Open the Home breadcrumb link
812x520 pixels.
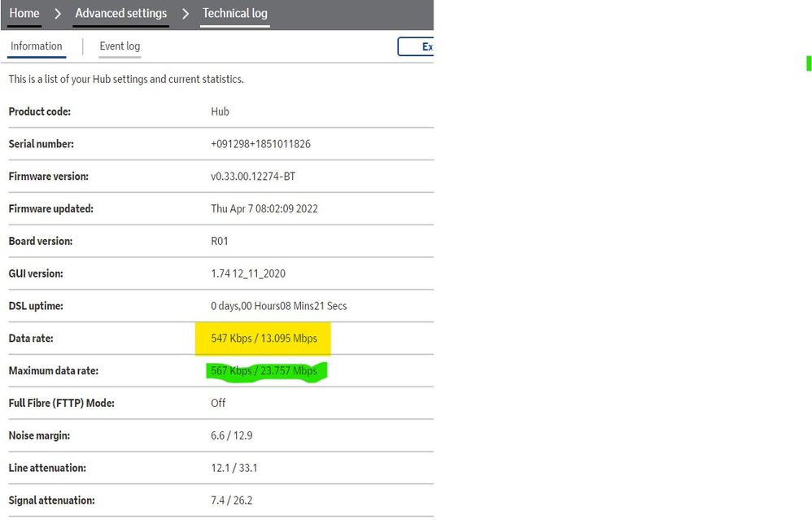tap(24, 13)
